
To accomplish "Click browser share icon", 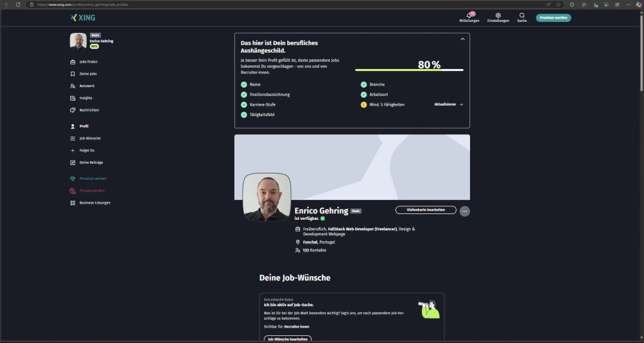I will (617, 5).
